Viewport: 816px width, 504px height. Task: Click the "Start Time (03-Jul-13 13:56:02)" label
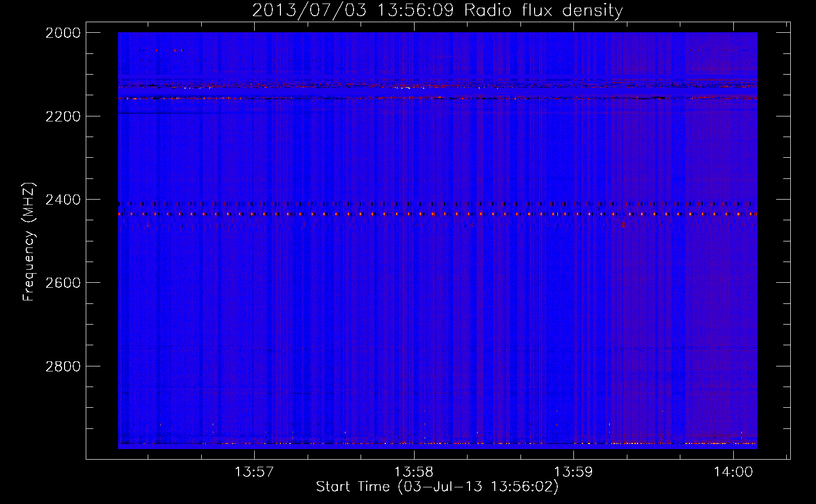tap(437, 487)
